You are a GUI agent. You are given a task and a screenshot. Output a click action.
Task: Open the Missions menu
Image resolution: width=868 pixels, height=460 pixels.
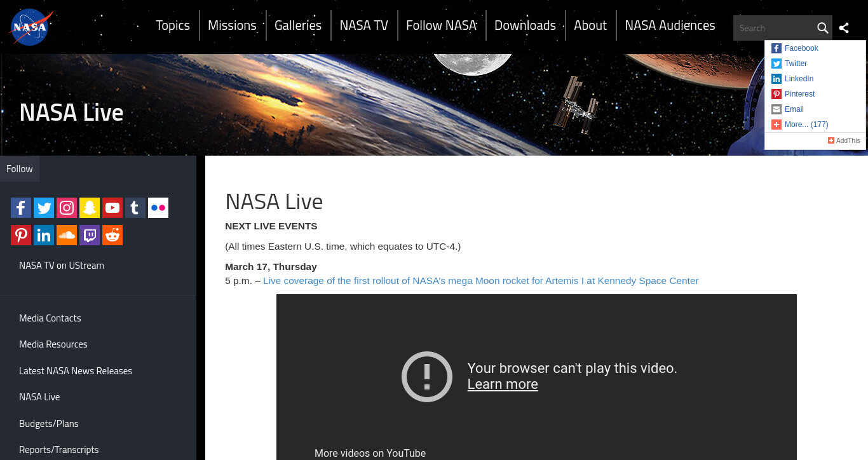[x=232, y=25]
